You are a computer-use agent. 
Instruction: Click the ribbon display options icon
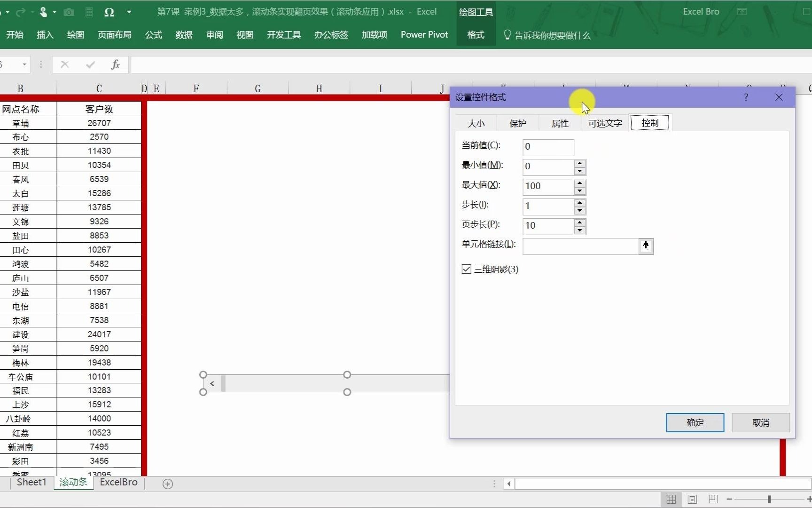742,12
